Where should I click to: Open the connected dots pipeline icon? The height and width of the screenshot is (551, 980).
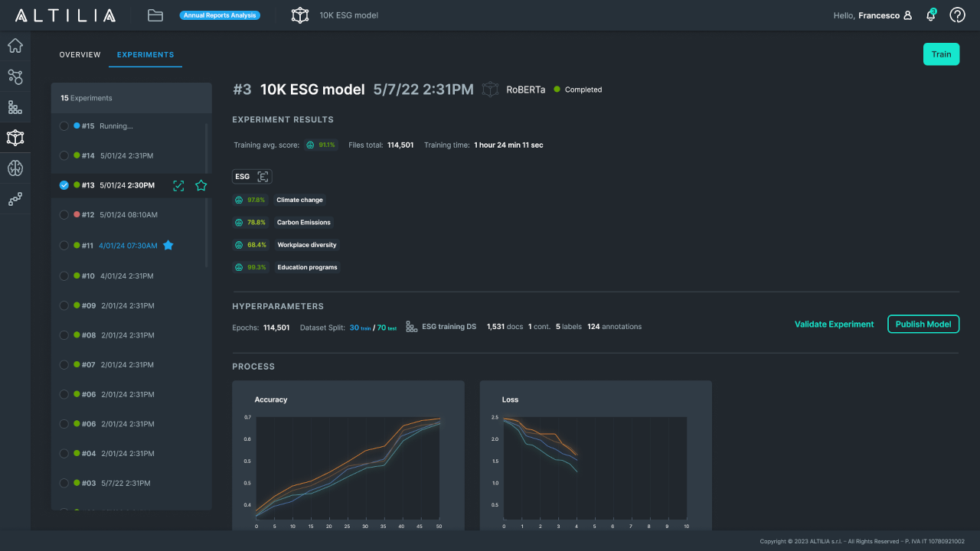[x=15, y=199]
